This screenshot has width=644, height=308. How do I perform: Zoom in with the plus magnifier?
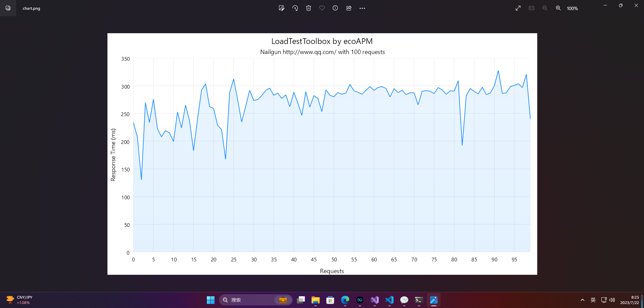(558, 8)
